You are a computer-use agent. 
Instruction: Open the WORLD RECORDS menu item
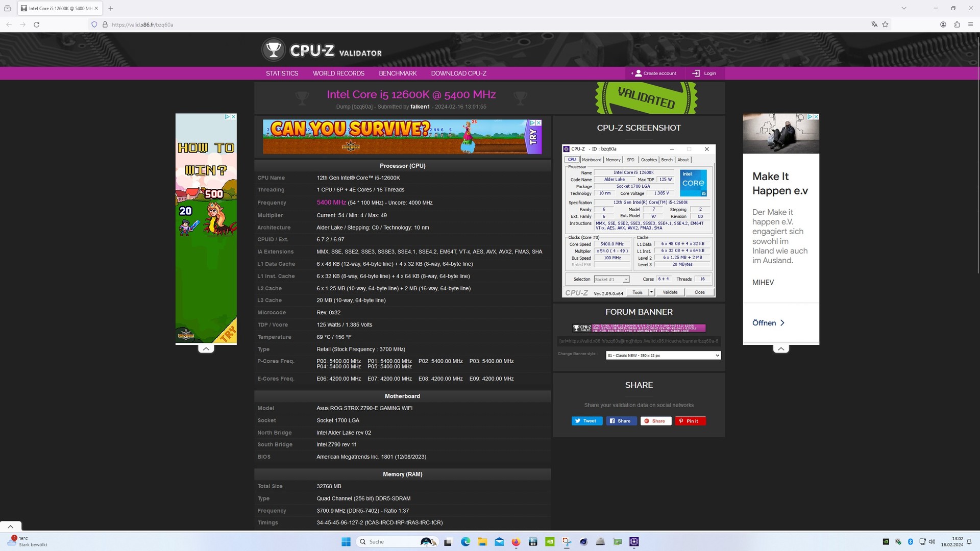point(338,73)
